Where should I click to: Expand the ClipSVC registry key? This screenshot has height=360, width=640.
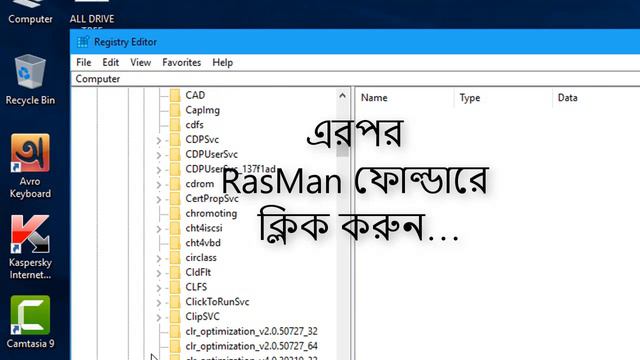pos(159,317)
